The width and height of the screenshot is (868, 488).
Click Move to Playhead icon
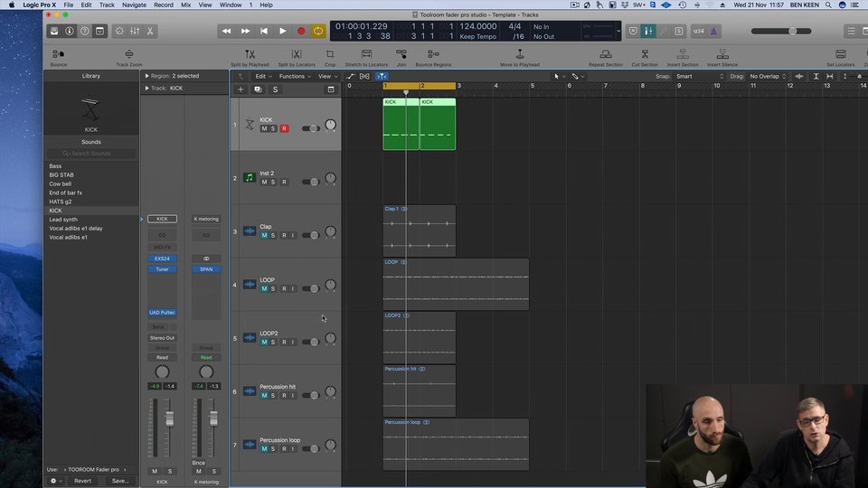point(520,54)
